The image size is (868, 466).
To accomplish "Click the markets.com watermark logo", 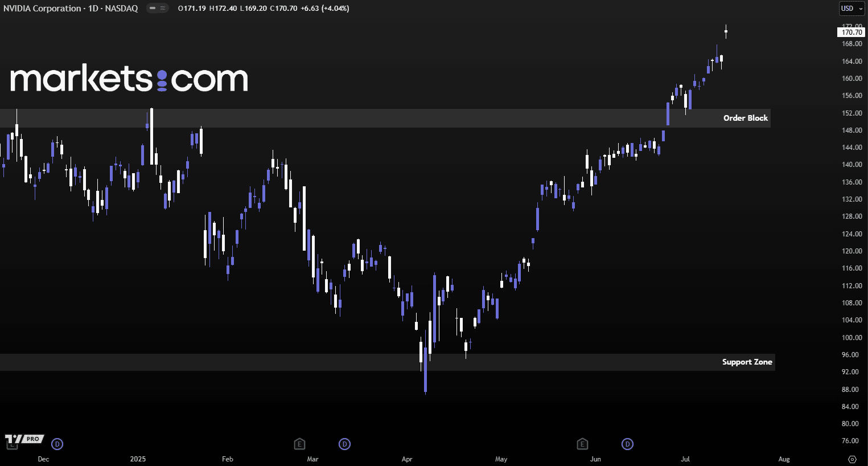I will coord(129,79).
